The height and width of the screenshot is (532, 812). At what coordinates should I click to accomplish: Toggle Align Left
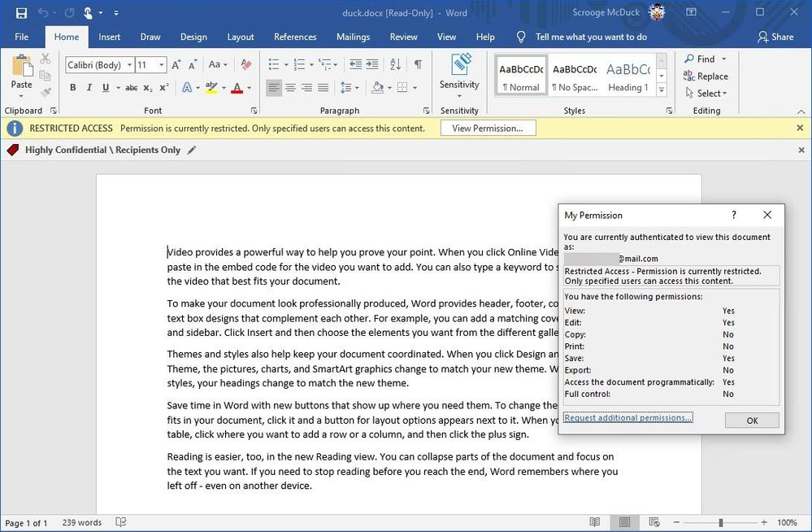(274, 88)
